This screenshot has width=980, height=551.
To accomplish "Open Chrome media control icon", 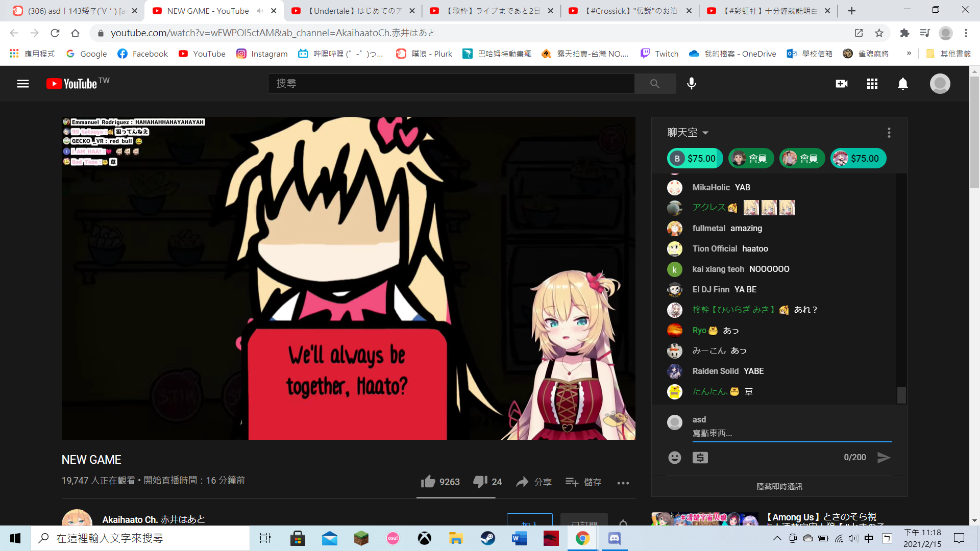I will point(925,33).
